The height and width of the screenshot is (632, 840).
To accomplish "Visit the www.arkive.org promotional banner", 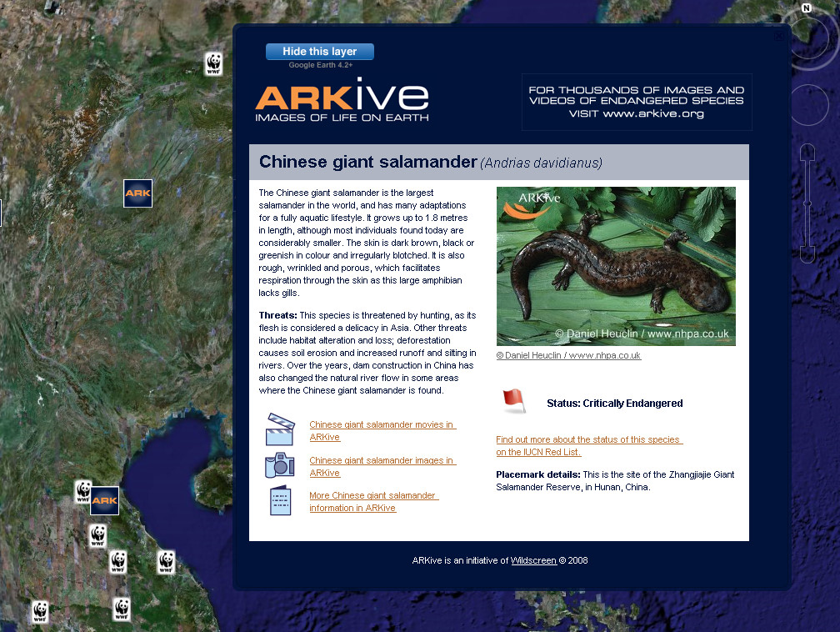I will pyautogui.click(x=637, y=102).
